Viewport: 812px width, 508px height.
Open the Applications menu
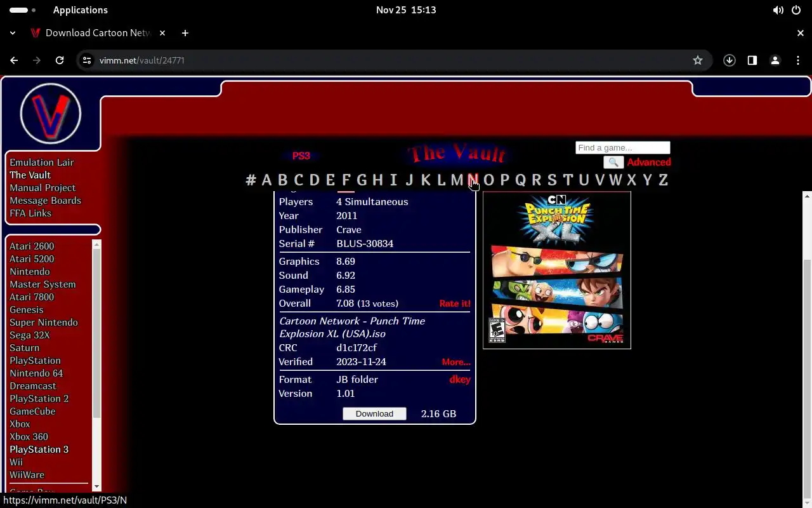pyautogui.click(x=81, y=10)
